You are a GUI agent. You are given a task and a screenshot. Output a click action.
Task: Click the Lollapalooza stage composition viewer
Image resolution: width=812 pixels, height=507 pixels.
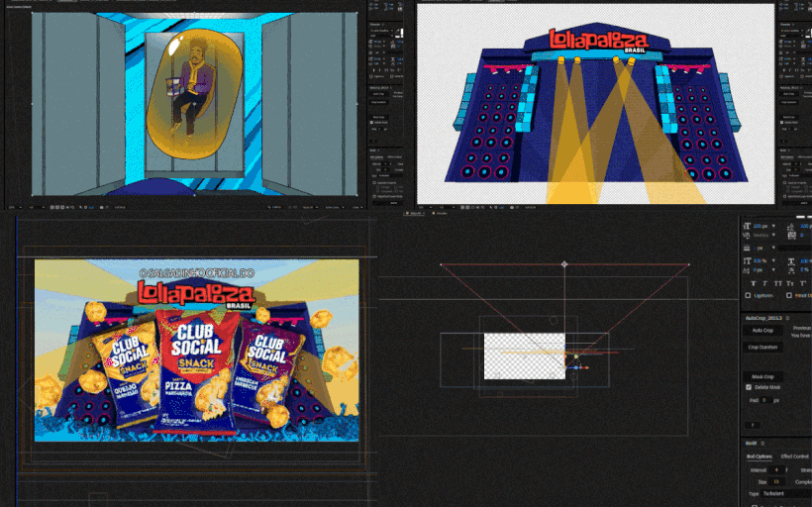pyautogui.click(x=595, y=104)
